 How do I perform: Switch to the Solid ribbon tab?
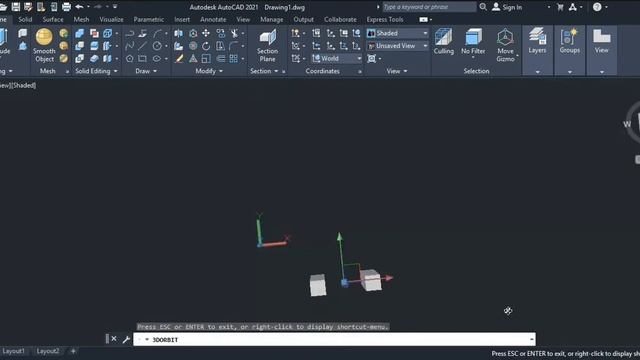(25, 19)
